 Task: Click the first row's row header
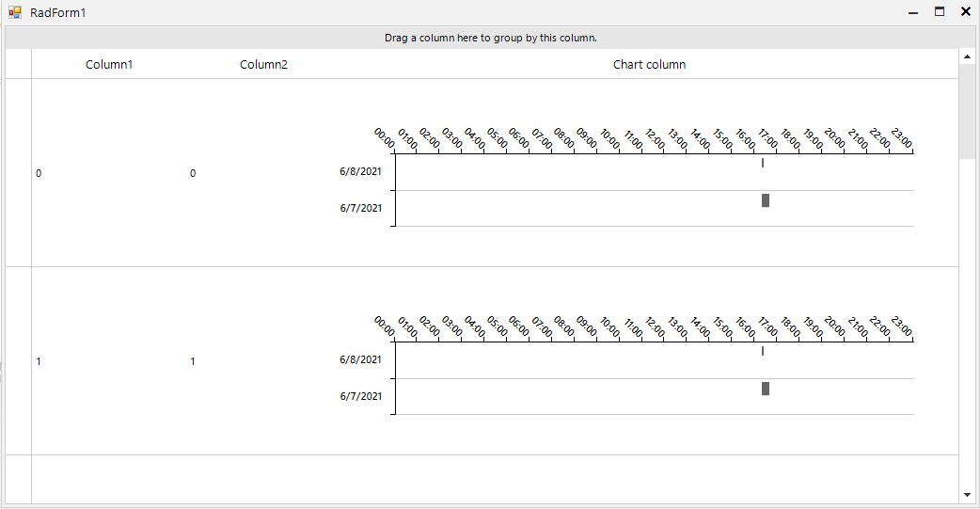coord(18,173)
